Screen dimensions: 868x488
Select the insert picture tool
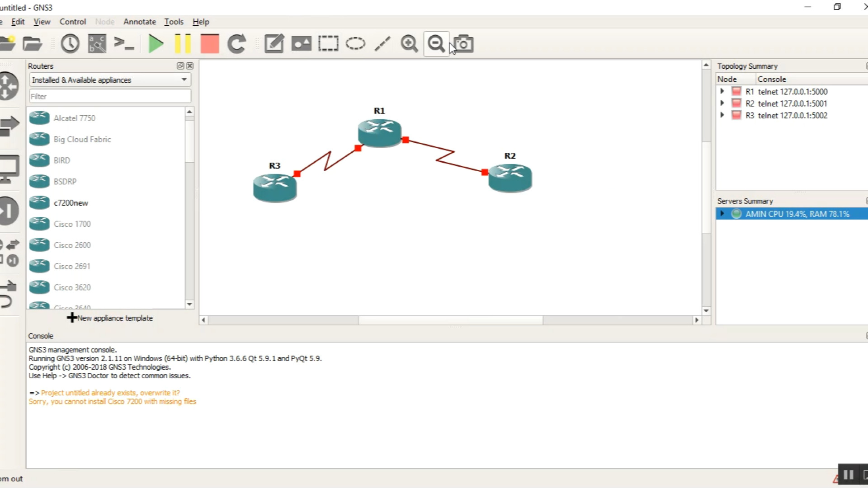[301, 44]
